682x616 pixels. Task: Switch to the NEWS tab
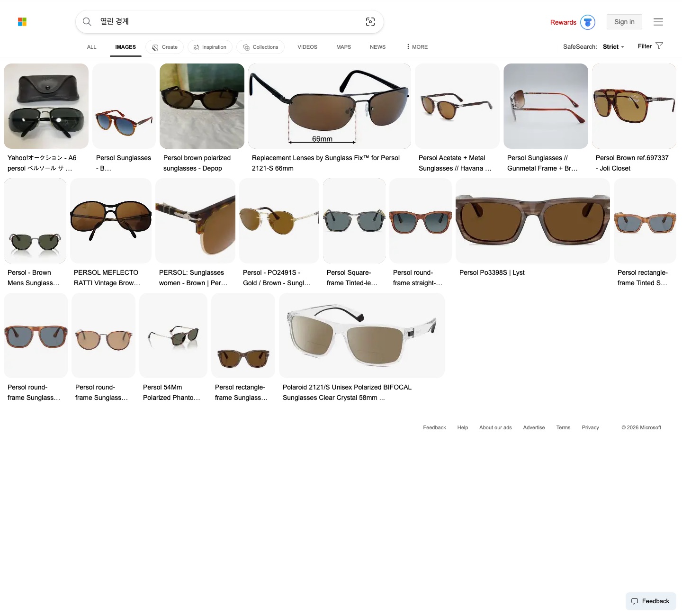pyautogui.click(x=378, y=47)
